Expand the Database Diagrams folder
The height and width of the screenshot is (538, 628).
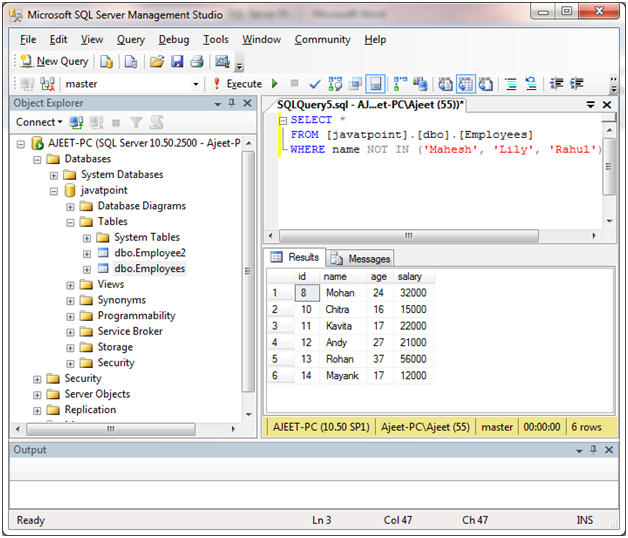click(70, 207)
